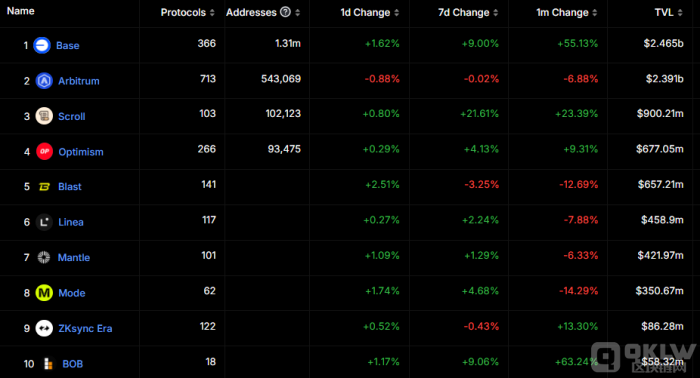Click the Base chain logo icon

pyautogui.click(x=42, y=45)
